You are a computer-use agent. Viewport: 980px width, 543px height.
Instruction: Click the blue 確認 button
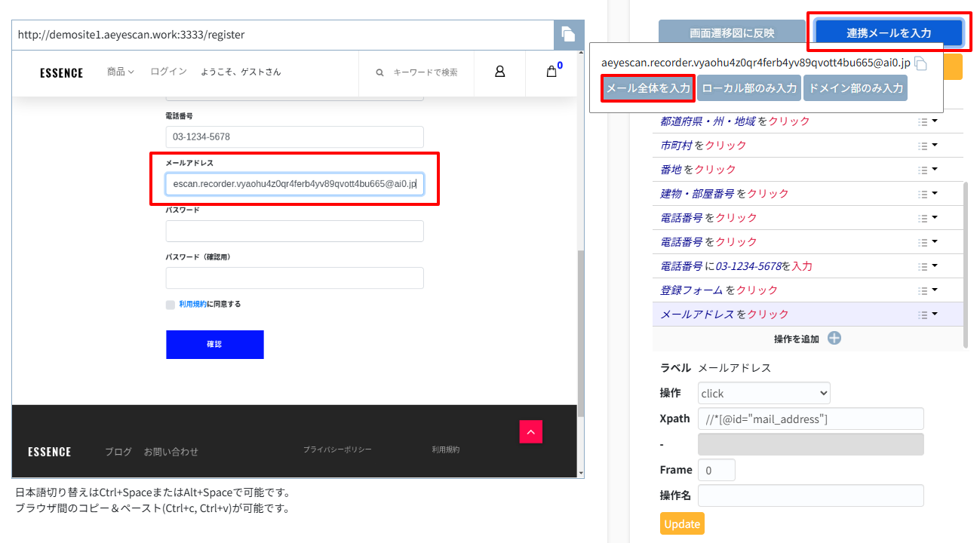[x=214, y=344]
